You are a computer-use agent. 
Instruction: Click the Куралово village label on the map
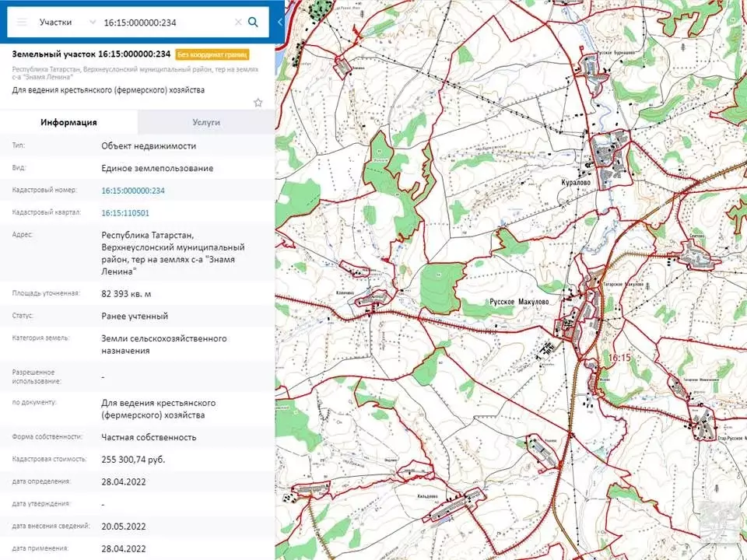coord(576,183)
